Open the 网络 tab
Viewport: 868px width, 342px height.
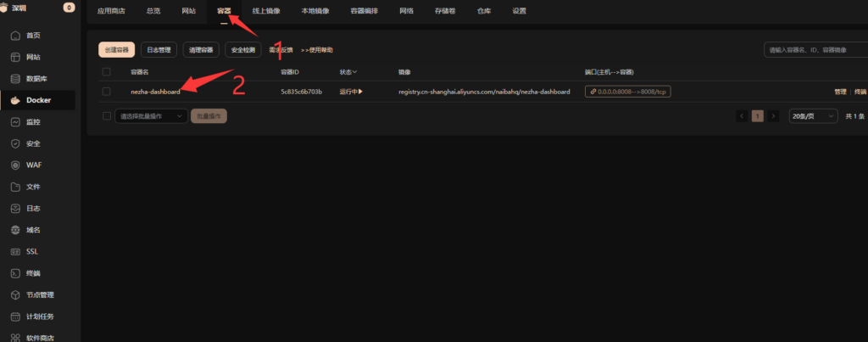(406, 11)
